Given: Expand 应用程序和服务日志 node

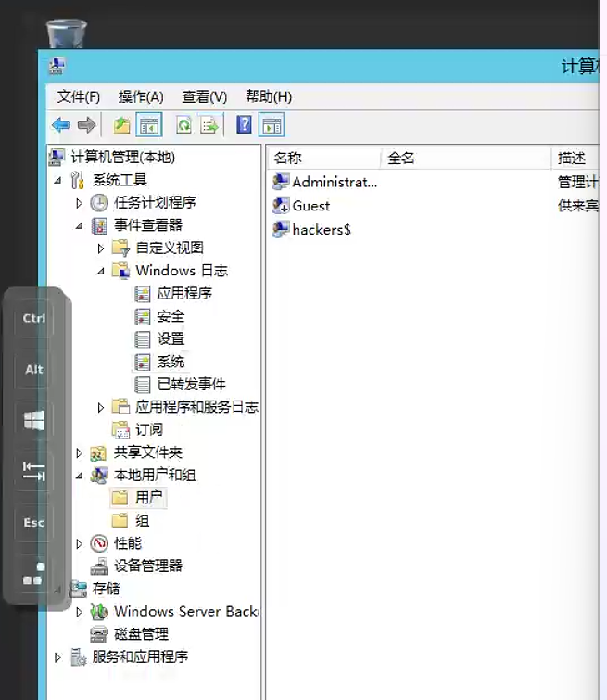Looking at the screenshot, I should coord(100,407).
